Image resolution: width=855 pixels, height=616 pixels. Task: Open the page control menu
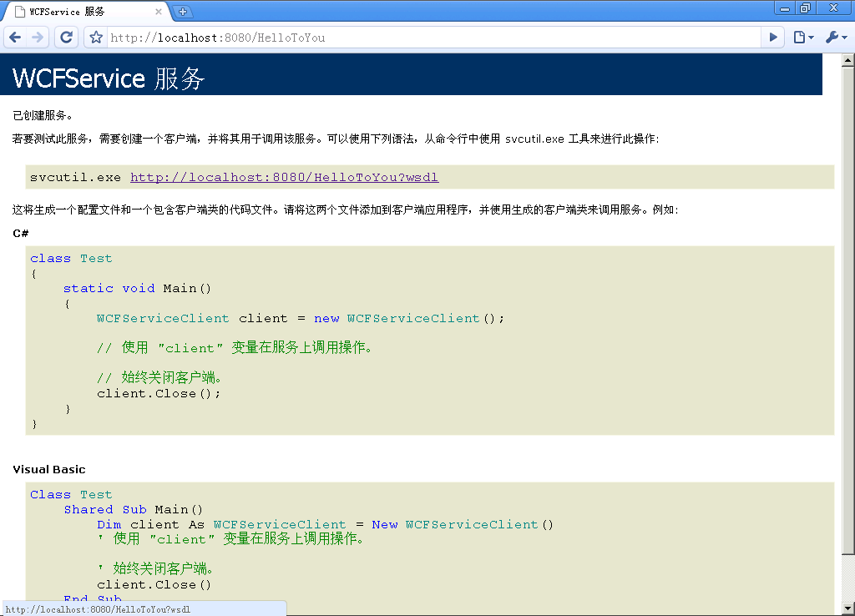click(804, 38)
